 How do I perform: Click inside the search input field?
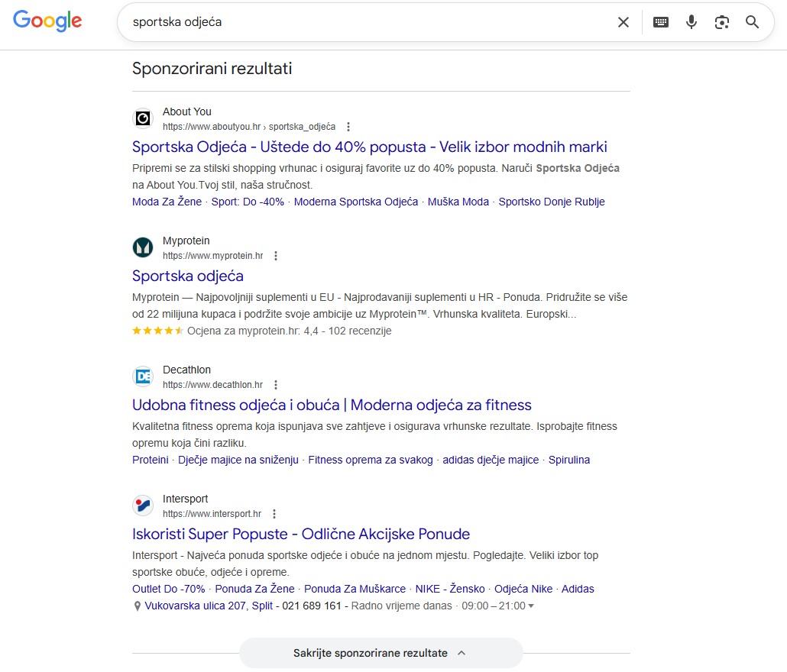[344, 21]
